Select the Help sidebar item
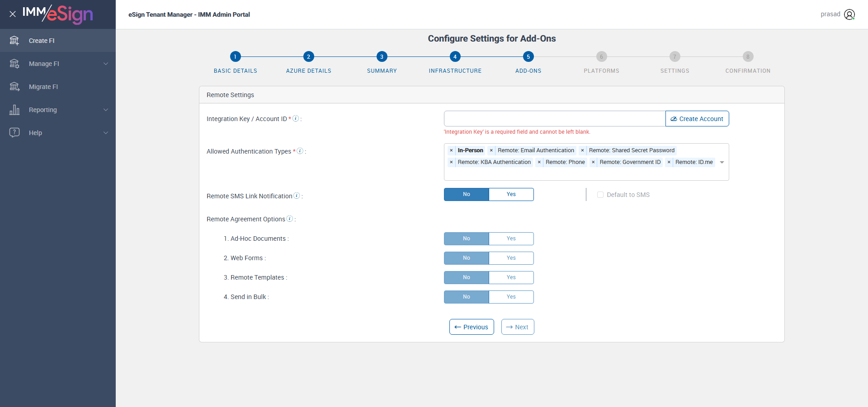Image resolution: width=868 pixels, height=407 pixels. tap(58, 133)
